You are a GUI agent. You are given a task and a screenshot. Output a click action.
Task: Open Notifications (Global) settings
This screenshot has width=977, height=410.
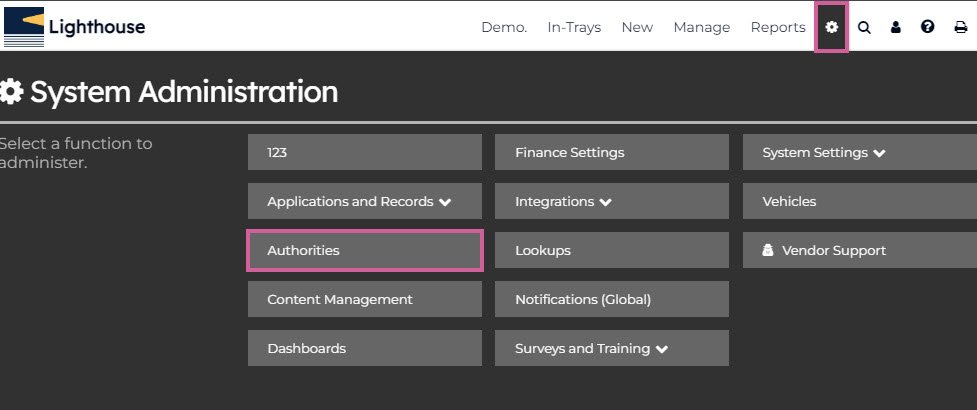pos(611,299)
